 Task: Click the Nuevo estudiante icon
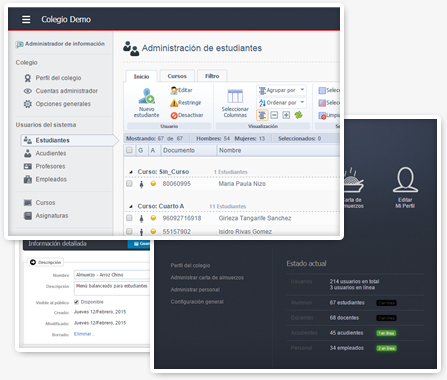(146, 96)
